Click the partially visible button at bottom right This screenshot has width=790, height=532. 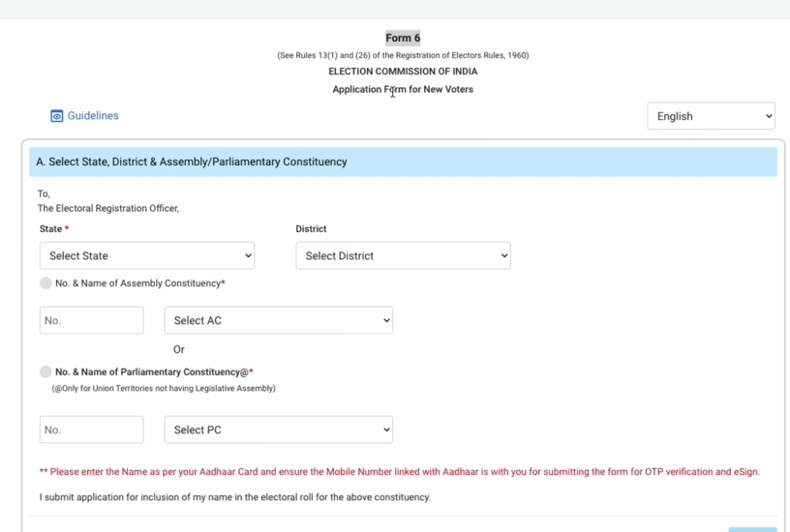752,528
